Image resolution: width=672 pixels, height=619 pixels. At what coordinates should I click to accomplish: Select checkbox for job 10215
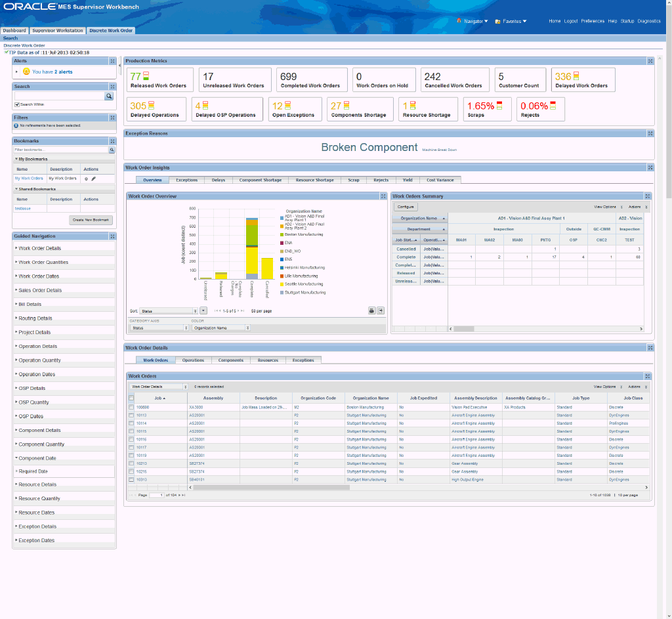pos(131,471)
